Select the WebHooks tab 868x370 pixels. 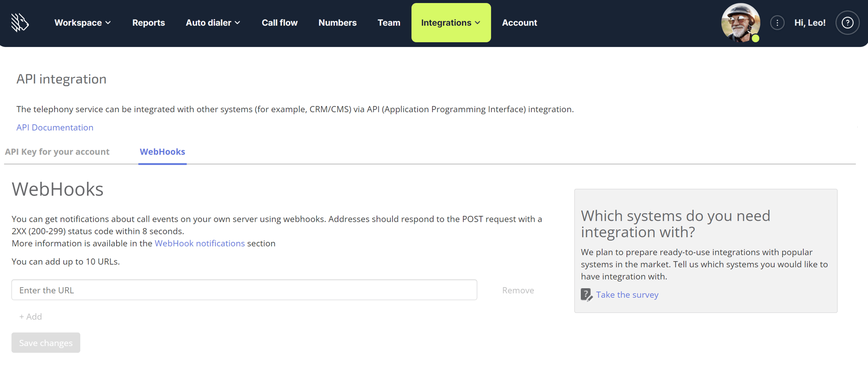[162, 152]
